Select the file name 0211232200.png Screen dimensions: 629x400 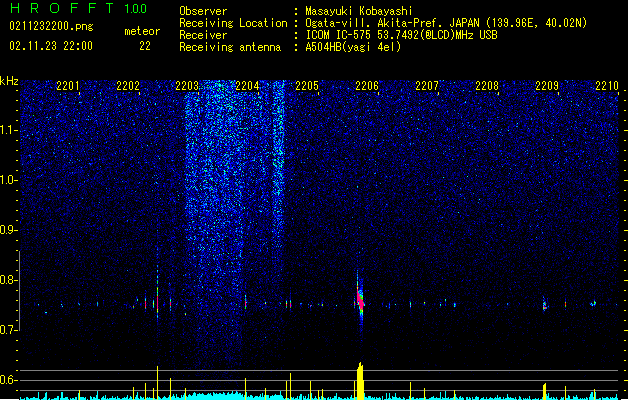pyautogui.click(x=51, y=26)
